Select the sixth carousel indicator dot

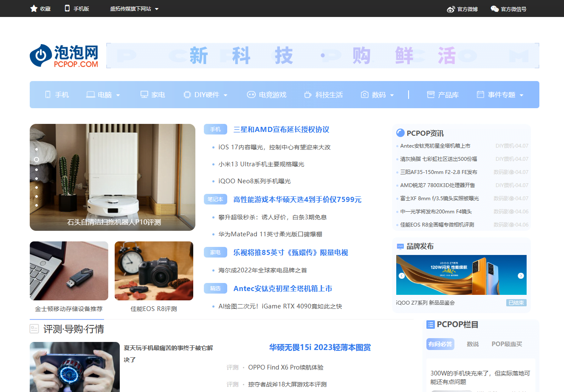(37, 196)
